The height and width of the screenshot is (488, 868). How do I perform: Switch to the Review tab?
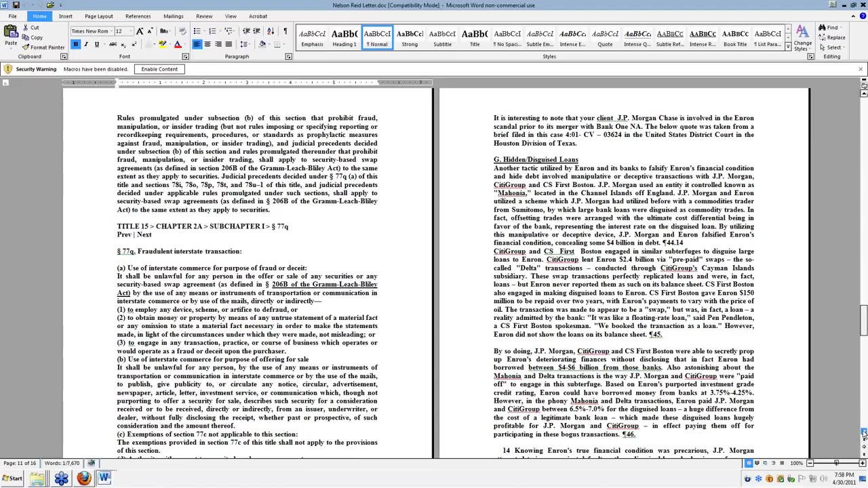pos(204,16)
